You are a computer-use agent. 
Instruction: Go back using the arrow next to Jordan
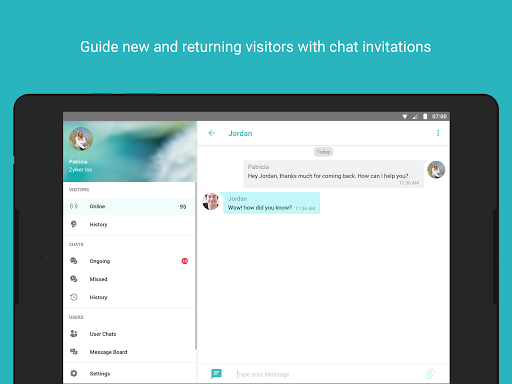[212, 133]
